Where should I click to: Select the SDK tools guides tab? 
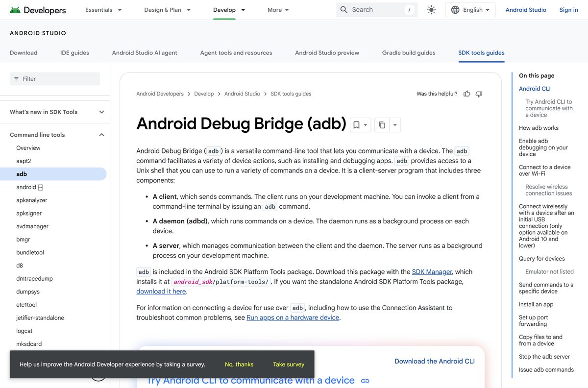(x=481, y=53)
